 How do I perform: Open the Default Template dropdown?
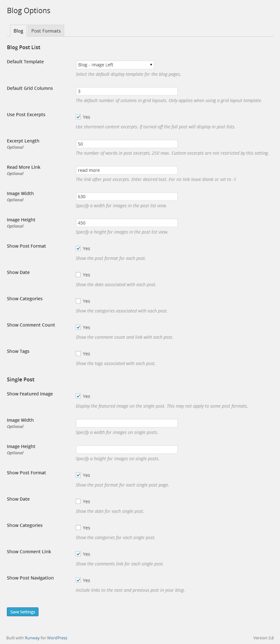pyautogui.click(x=115, y=65)
